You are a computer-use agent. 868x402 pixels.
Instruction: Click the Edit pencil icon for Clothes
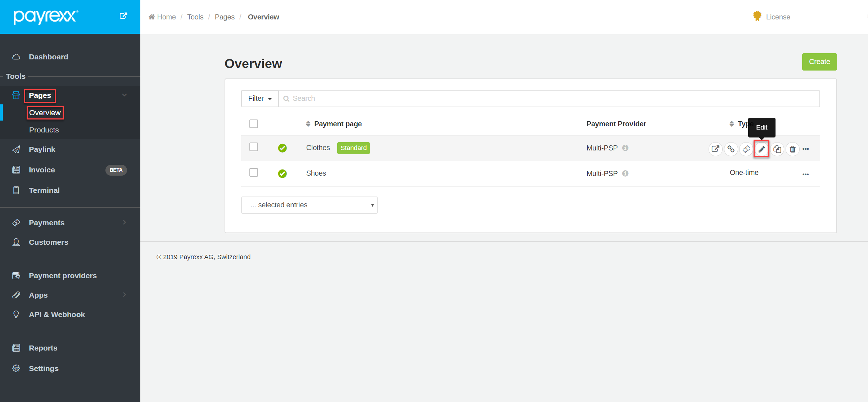click(761, 149)
